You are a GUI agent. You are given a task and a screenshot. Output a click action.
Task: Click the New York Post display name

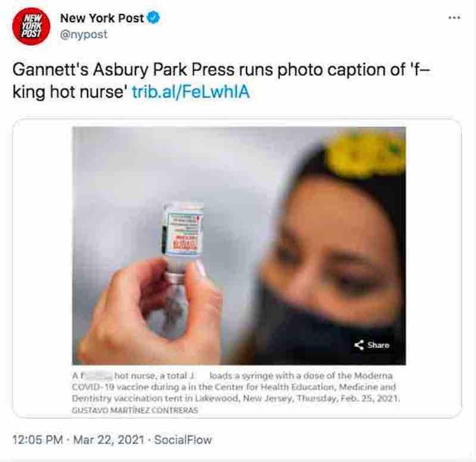102,18
